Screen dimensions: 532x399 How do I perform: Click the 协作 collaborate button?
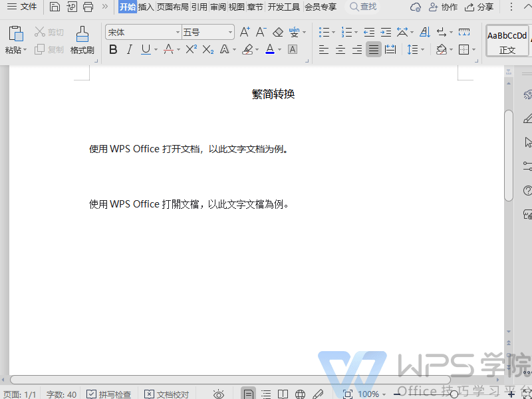point(443,7)
